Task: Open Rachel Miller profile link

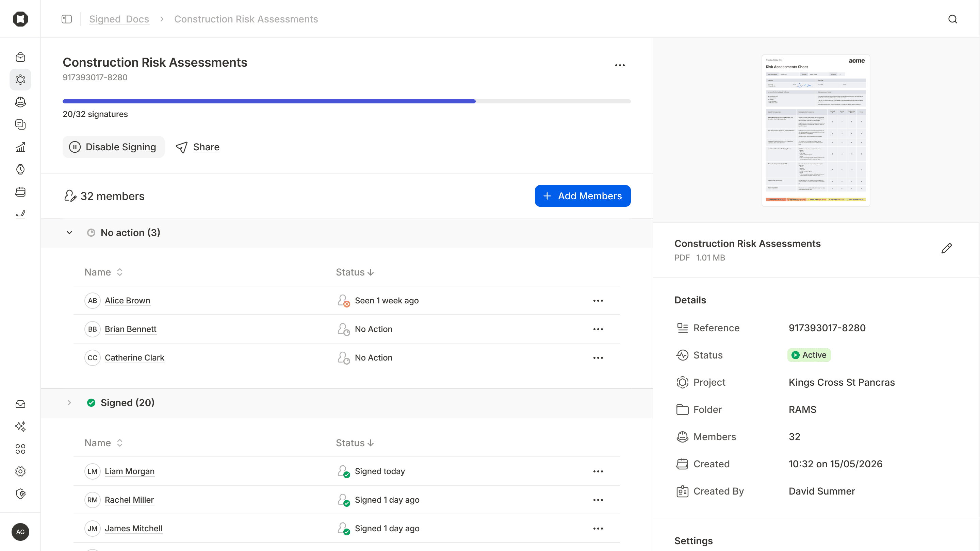Action: (x=129, y=500)
